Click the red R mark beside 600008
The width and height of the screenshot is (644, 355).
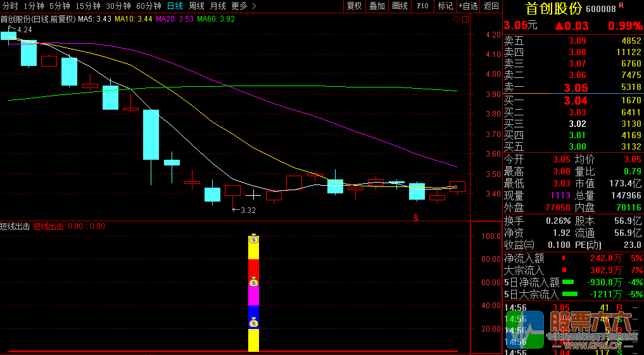[x=621, y=6]
